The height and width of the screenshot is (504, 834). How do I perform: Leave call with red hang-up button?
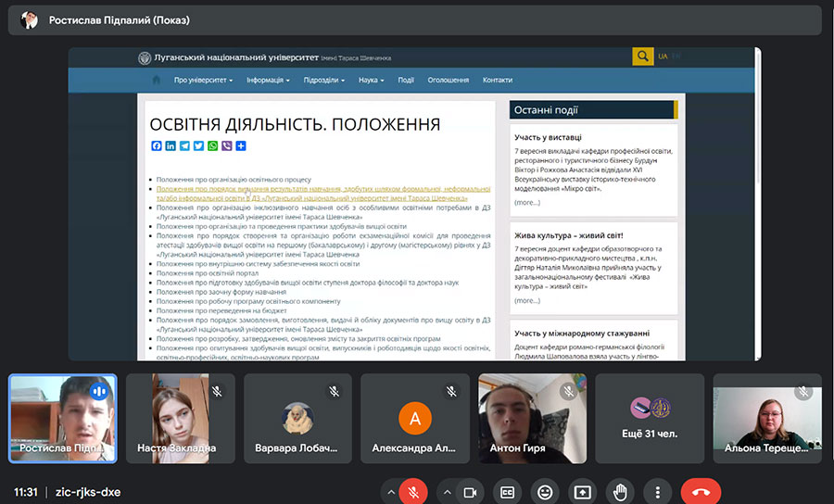pyautogui.click(x=701, y=492)
